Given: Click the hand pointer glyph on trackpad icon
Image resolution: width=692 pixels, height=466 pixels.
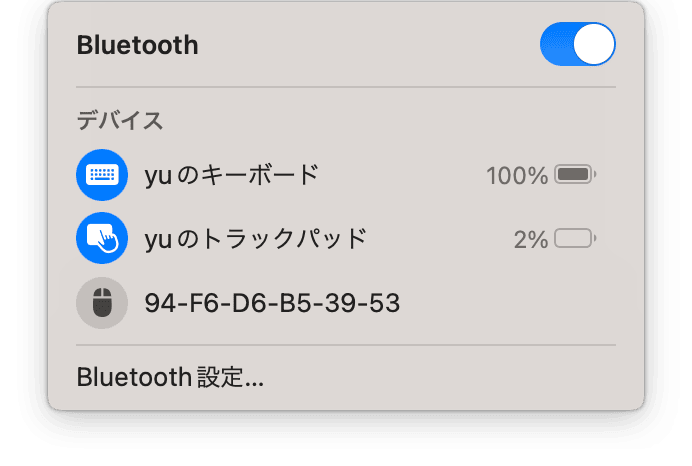Looking at the screenshot, I should (x=109, y=242).
